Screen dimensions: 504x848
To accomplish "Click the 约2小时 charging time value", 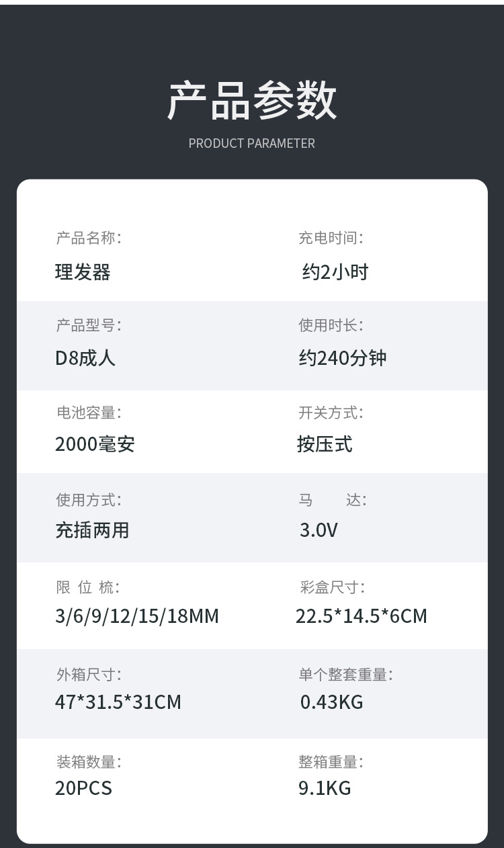I will click(335, 272).
